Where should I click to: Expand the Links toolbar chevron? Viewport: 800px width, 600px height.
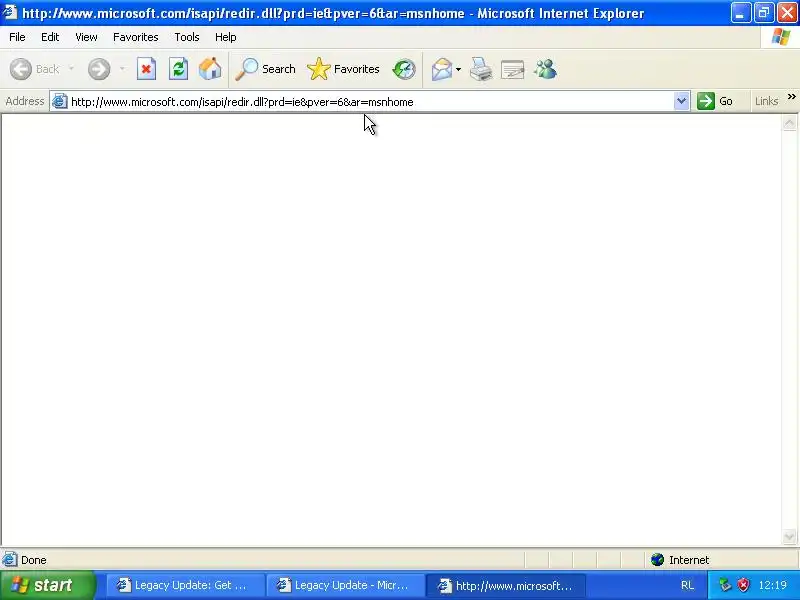coord(791,97)
